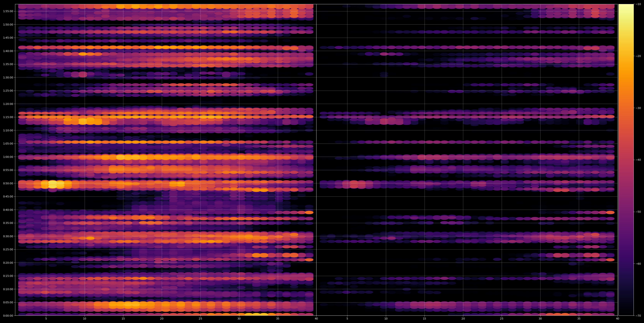Click x-axis label 25 under the right heatmap
This screenshot has height=323, width=644.
pos(502,319)
